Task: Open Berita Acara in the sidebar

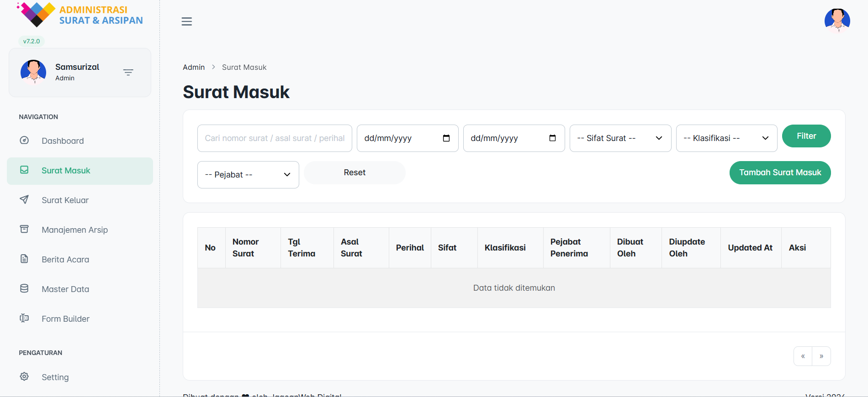Action: tap(65, 259)
